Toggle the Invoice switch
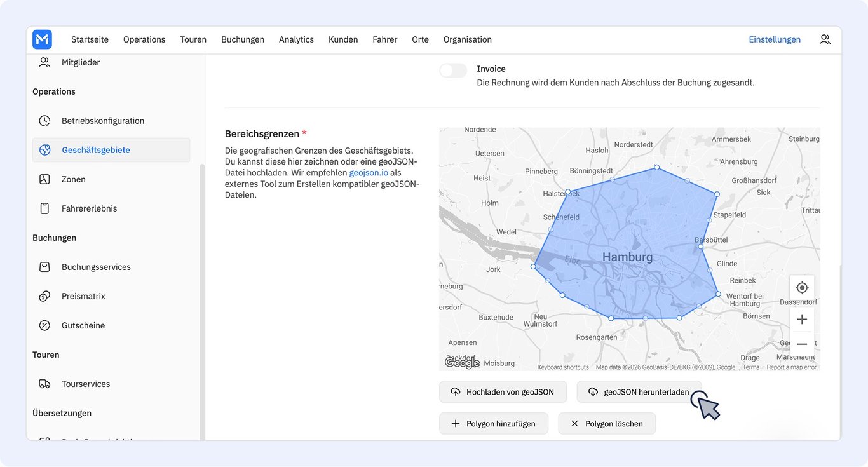Screen dimensions: 868x467 tap(453, 71)
